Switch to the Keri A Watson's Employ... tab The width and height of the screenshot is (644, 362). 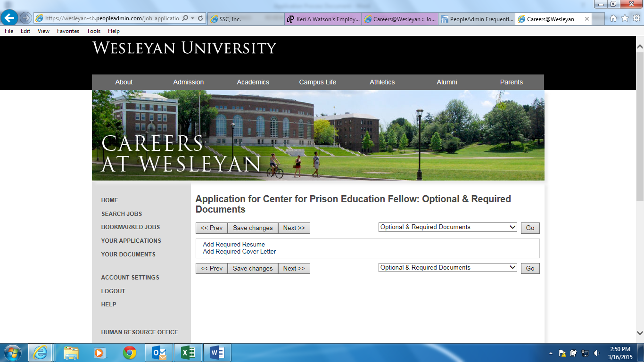click(323, 19)
